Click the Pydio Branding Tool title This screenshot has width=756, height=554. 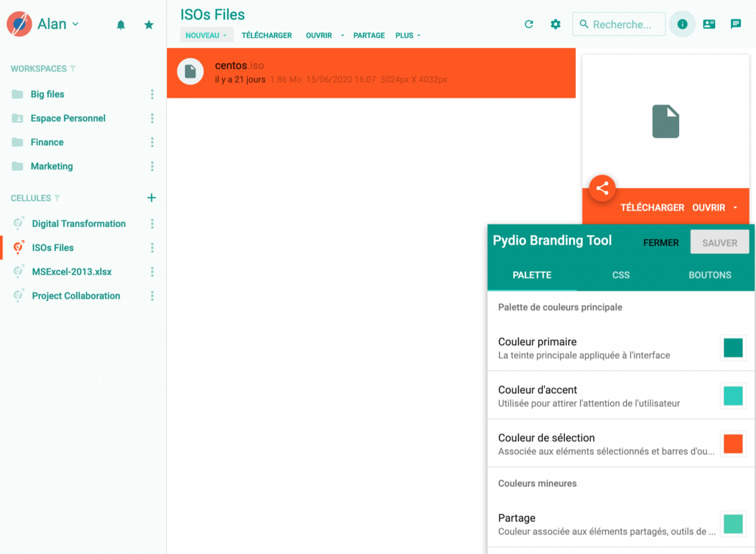[553, 241]
